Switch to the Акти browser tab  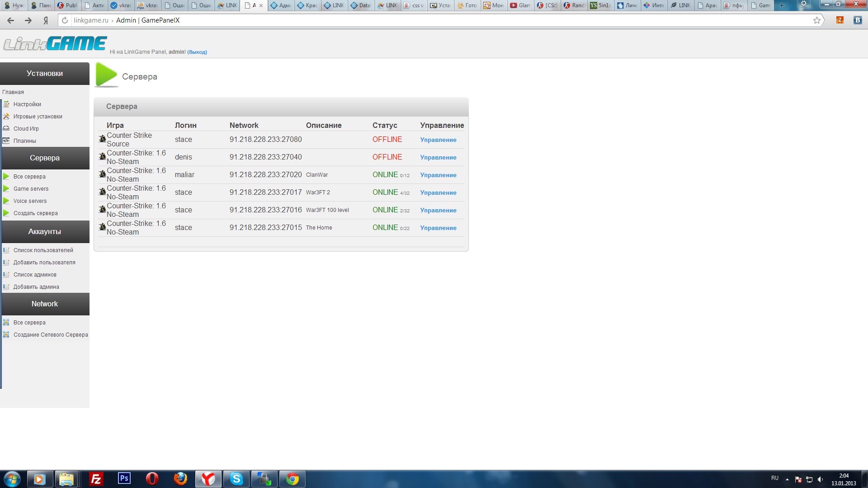(95, 5)
